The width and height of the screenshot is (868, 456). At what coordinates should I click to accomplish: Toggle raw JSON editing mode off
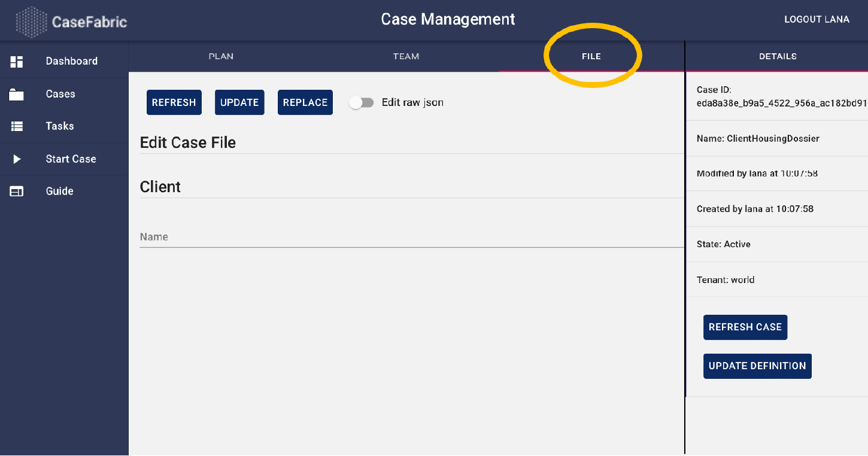coord(362,102)
